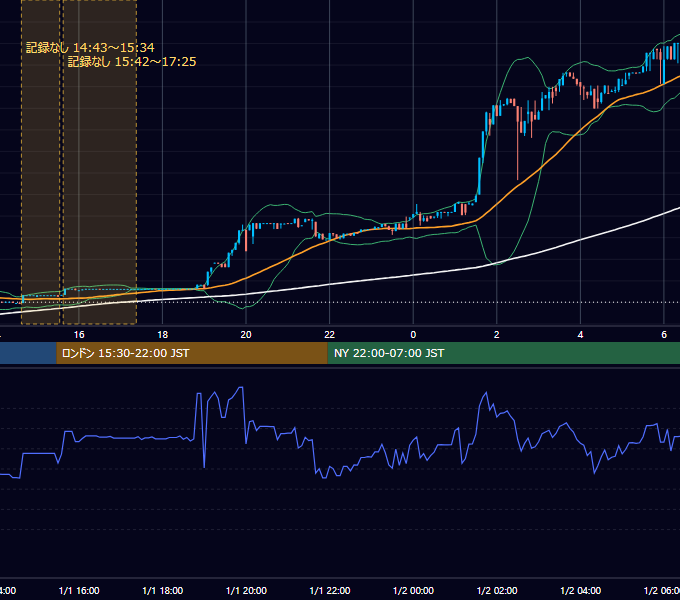Click the price-chart hour label 16
The width and height of the screenshot is (680, 600).
[x=79, y=335]
